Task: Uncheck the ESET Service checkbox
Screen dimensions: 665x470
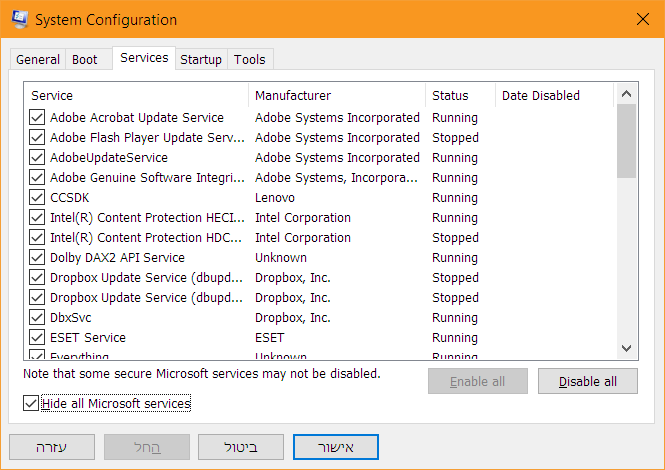Action: [x=37, y=337]
